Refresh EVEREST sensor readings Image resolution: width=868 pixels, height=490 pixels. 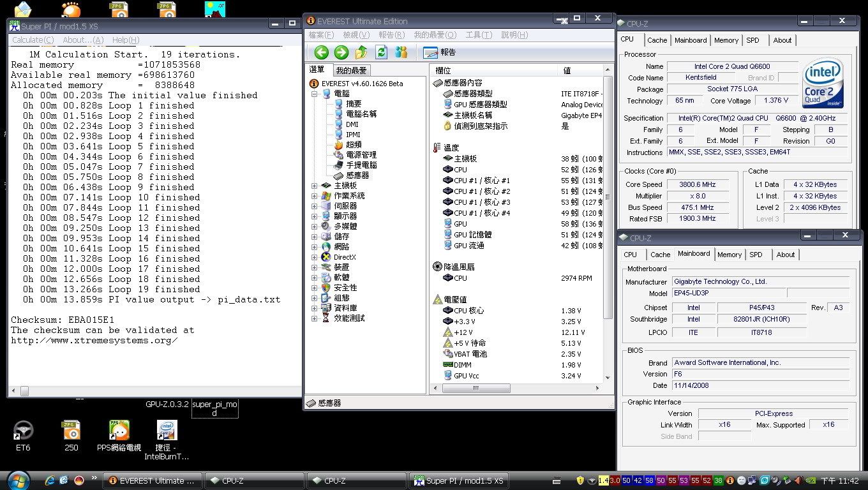382,52
